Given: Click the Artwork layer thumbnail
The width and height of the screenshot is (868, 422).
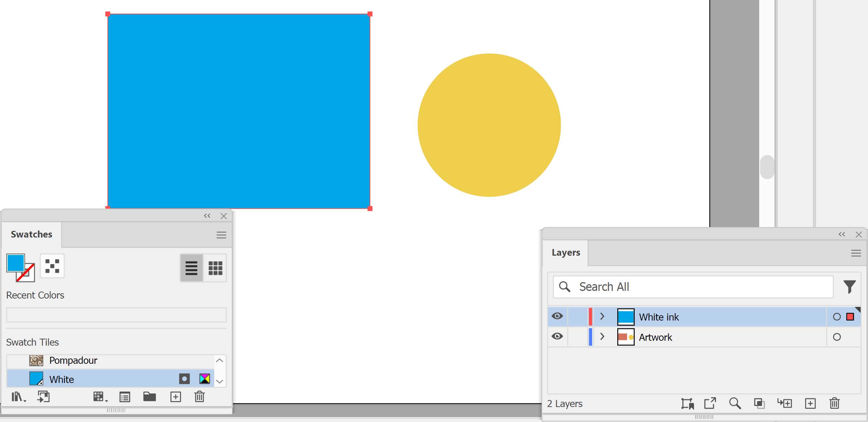Looking at the screenshot, I should click(x=626, y=337).
